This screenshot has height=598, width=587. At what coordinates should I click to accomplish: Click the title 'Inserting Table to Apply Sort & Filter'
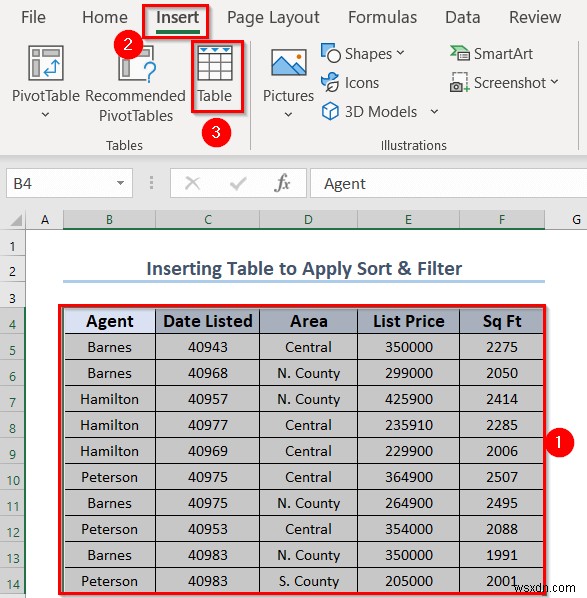[x=304, y=268]
